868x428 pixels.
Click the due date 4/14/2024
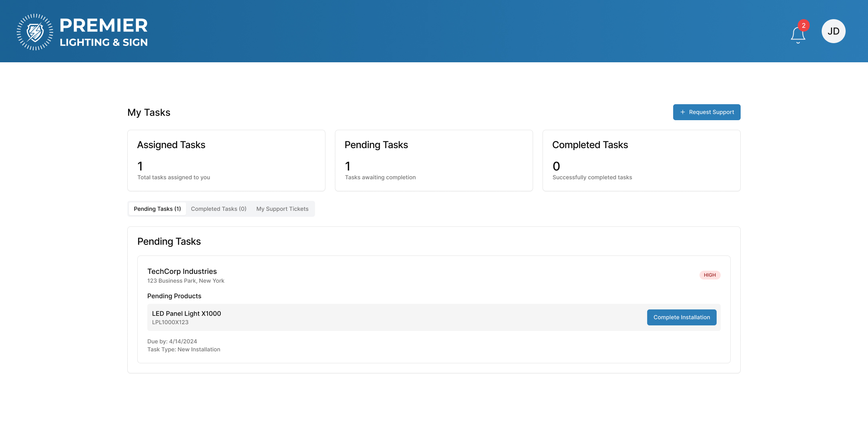tap(183, 341)
